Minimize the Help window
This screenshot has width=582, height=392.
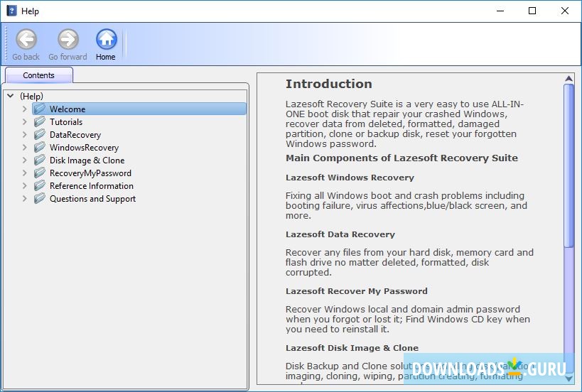[x=500, y=11]
